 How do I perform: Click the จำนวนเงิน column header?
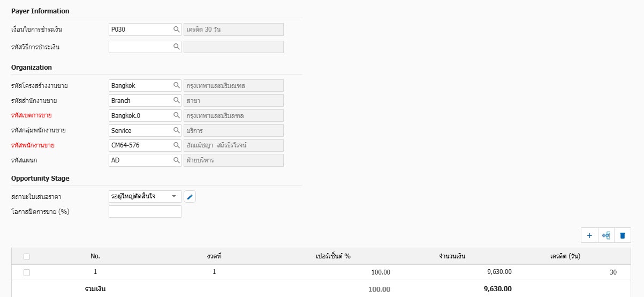(x=452, y=256)
